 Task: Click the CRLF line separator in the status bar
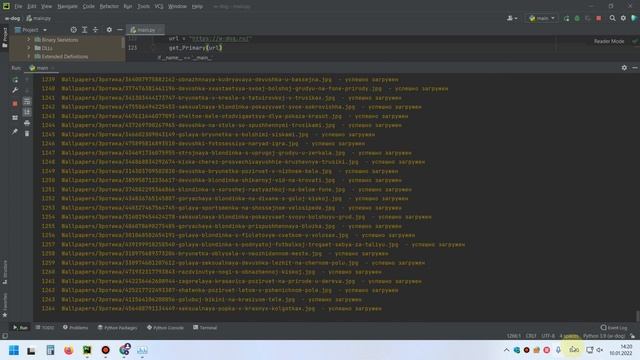[531, 336]
